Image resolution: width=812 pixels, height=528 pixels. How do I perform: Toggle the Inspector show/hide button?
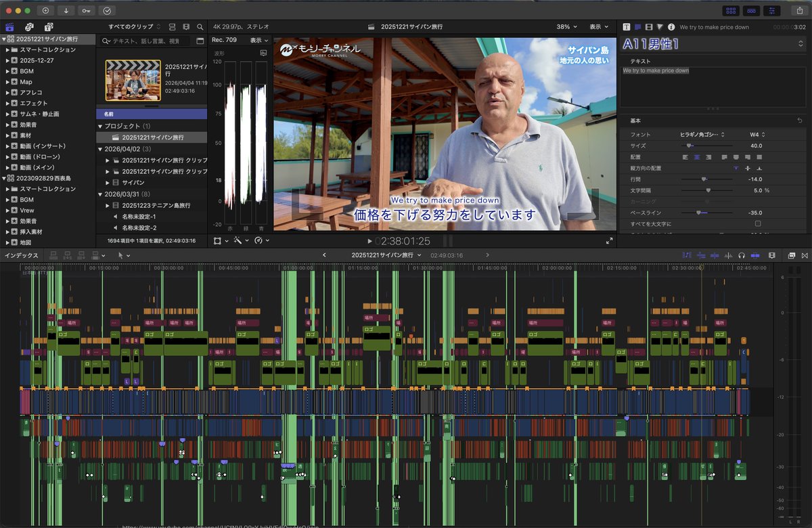tap(771, 10)
